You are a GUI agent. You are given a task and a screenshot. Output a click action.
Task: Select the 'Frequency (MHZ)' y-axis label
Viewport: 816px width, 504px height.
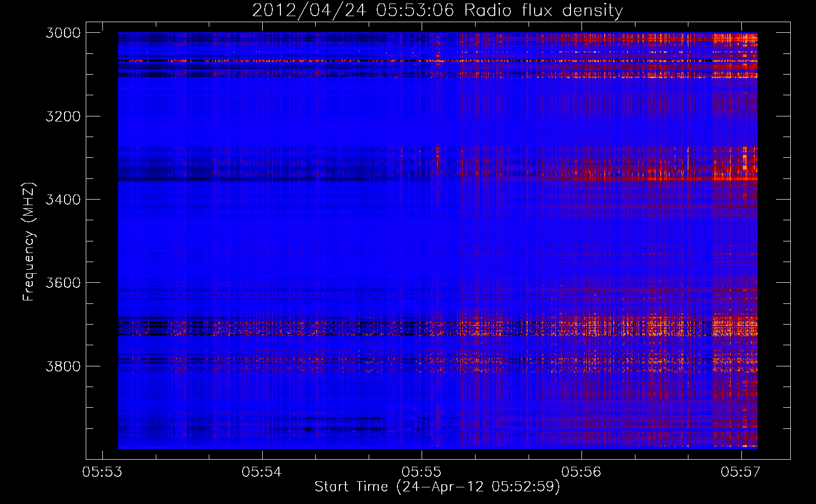[29, 242]
